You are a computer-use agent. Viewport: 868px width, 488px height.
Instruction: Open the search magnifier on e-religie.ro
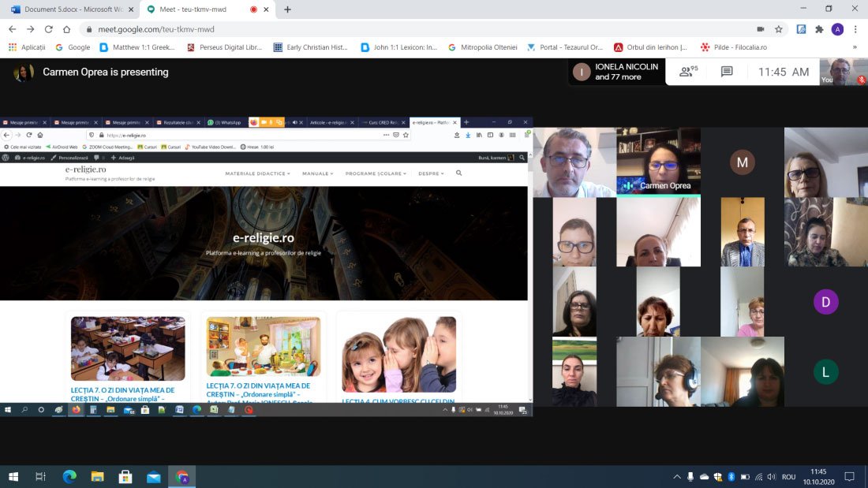click(459, 173)
